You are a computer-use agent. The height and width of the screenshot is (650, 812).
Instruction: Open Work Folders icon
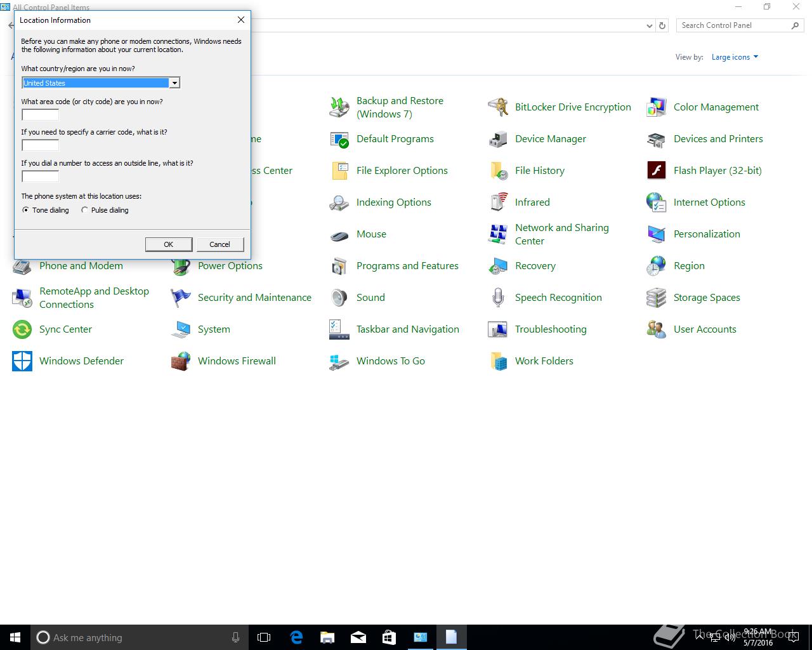coord(498,361)
